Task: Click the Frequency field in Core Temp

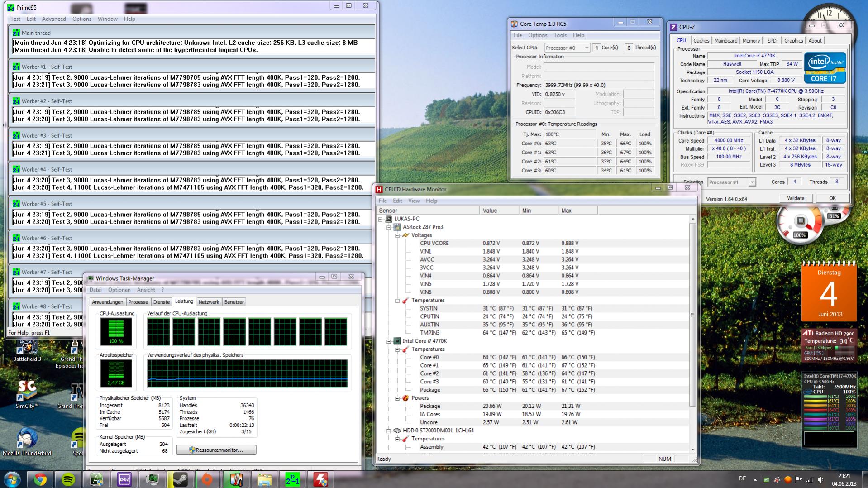Action: pos(599,85)
